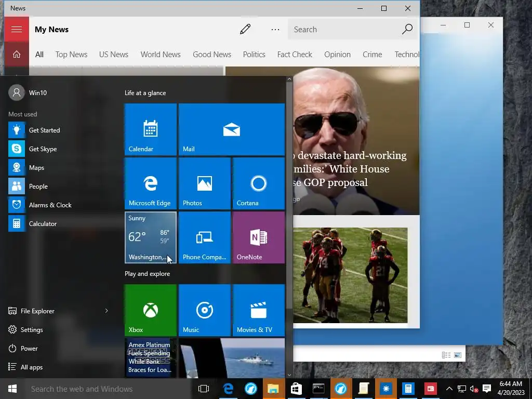
Task: Click the Search the web and Windows box
Action: click(x=109, y=389)
